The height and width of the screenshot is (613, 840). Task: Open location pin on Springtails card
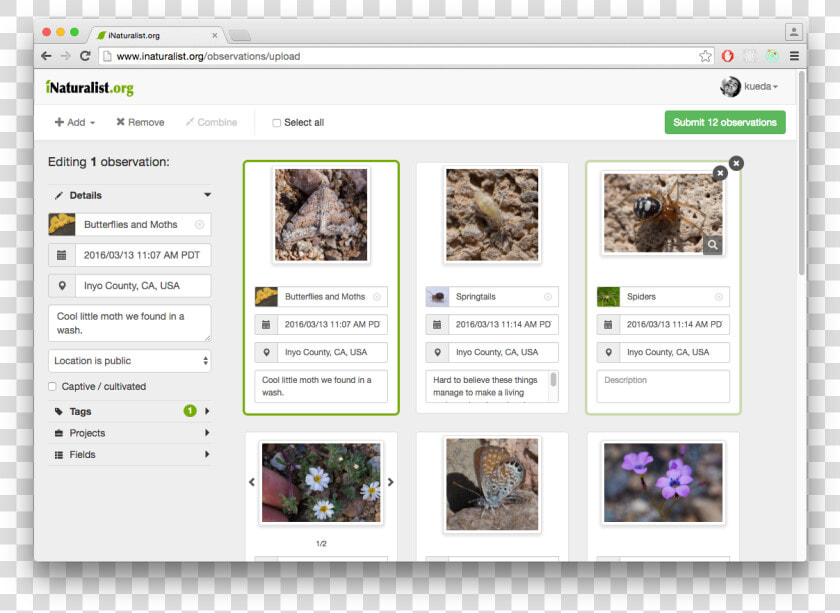[438, 353]
